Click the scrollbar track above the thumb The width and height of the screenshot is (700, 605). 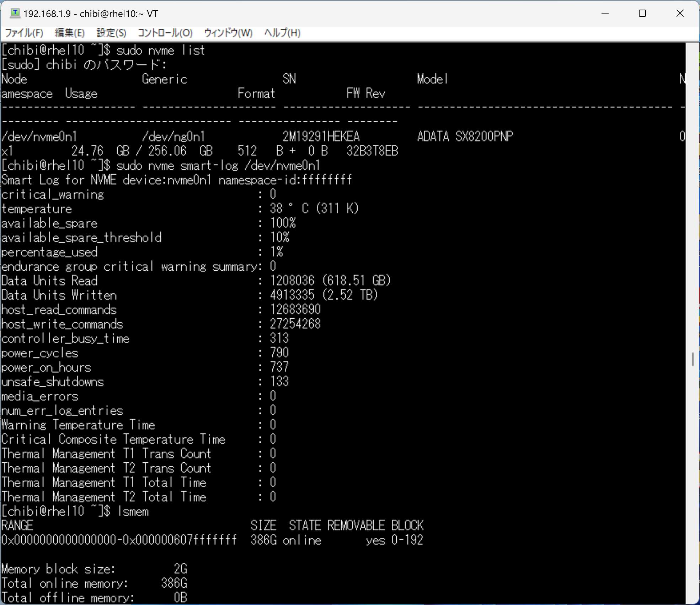[693, 196]
